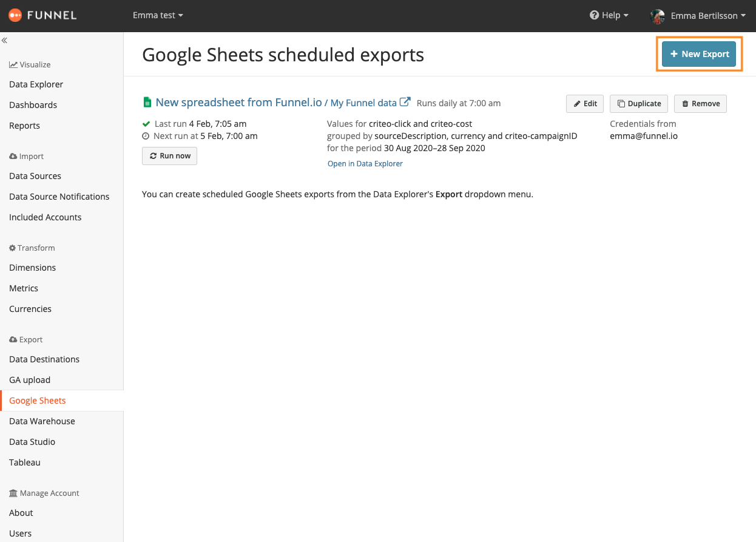The height and width of the screenshot is (542, 756).
Task: Follow the Open in Data Explorer link
Action: click(x=365, y=164)
